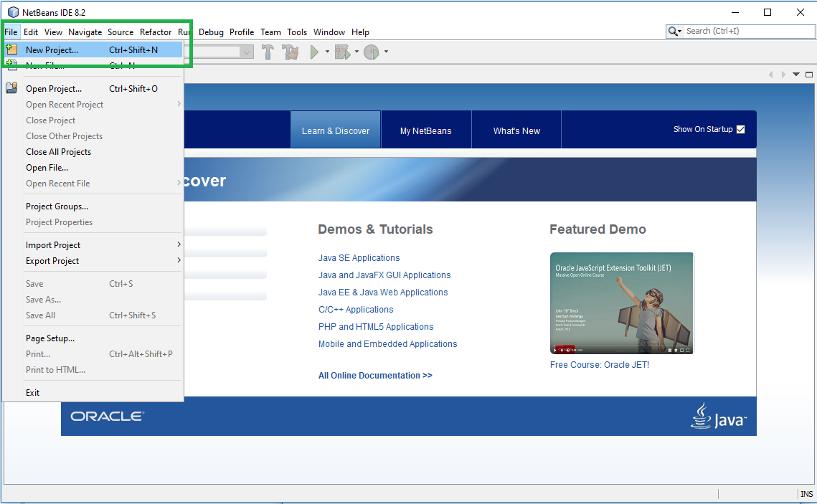Viewport: 817px width, 504px height.
Task: Switch to My NetBeans tab
Action: [425, 130]
